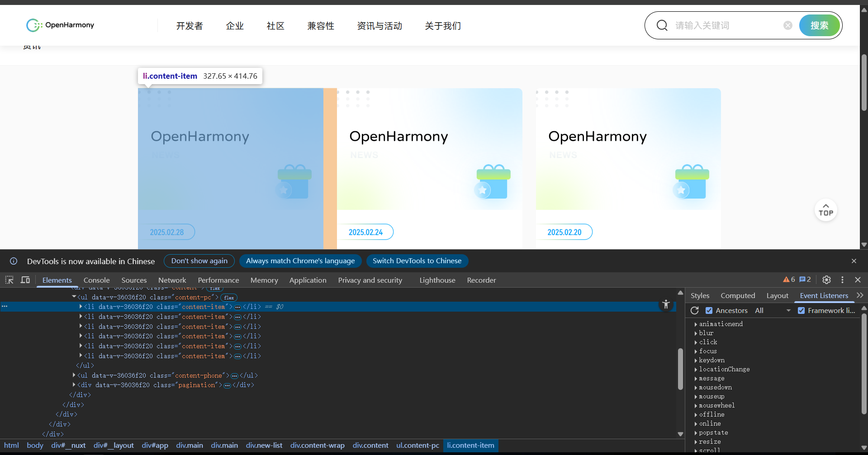Activate the inspect element picker icon
868x455 pixels.
(x=9, y=280)
